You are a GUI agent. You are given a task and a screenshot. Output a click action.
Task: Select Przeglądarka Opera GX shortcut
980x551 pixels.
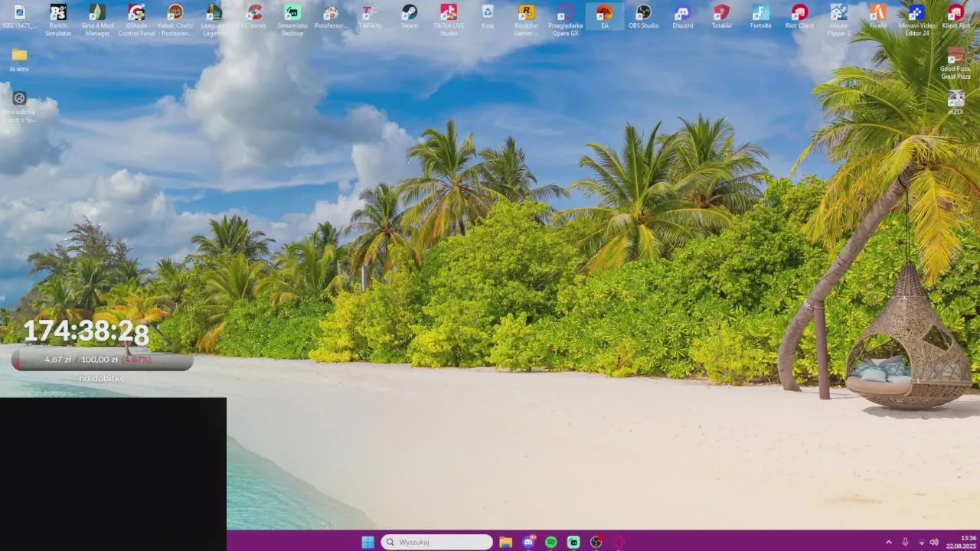(x=566, y=20)
